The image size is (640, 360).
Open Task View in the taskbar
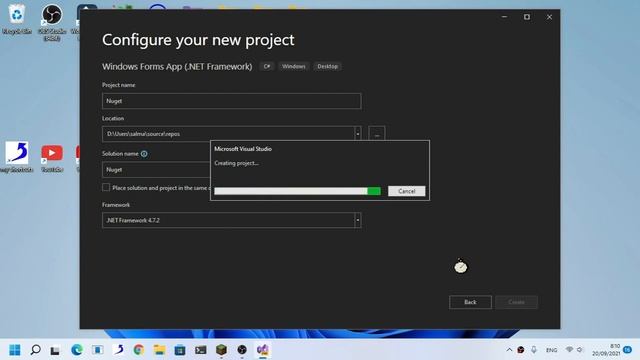pyautogui.click(x=55, y=350)
